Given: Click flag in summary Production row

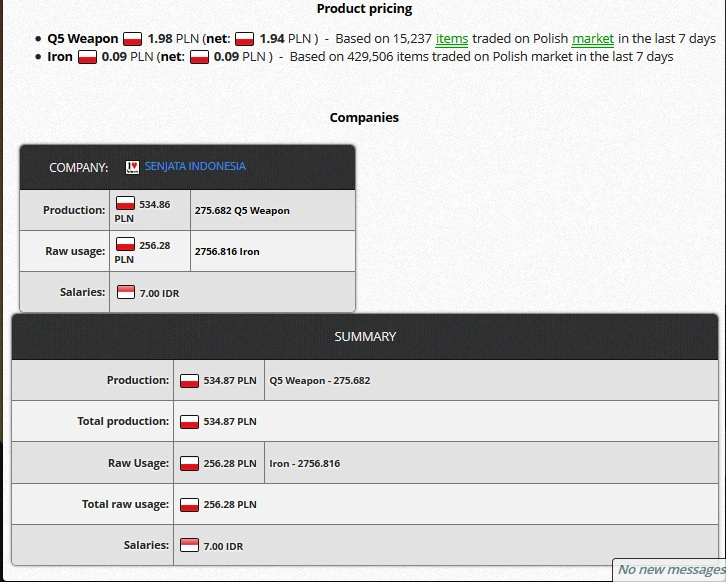Looking at the screenshot, I should tap(189, 381).
